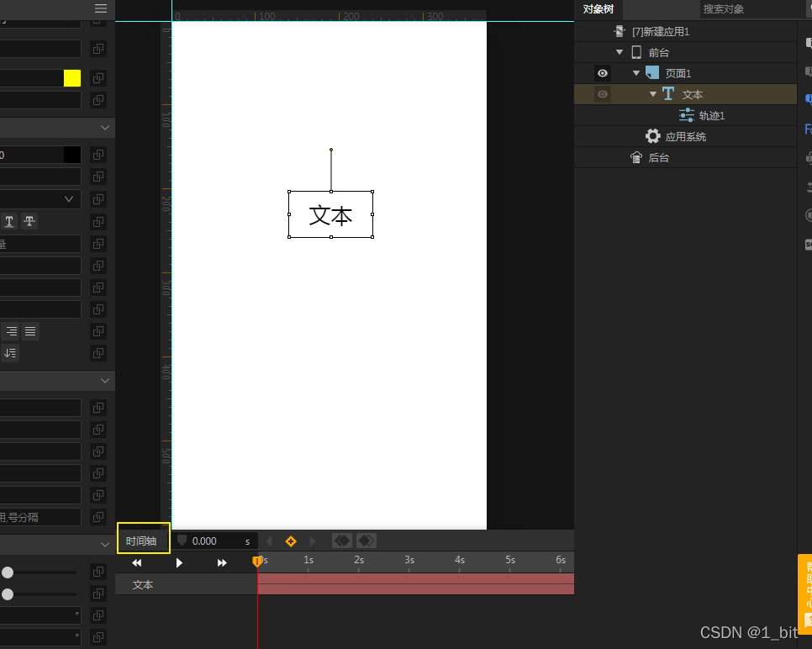Screen dimensions: 812x649
Task: Click the first double-diamond keyframe button
Action: [x=342, y=541]
